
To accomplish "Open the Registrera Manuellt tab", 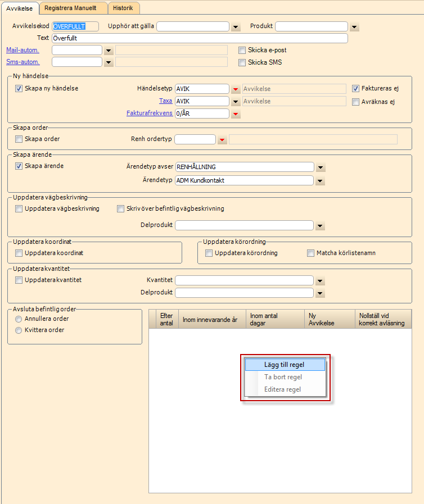I will 73,8.
